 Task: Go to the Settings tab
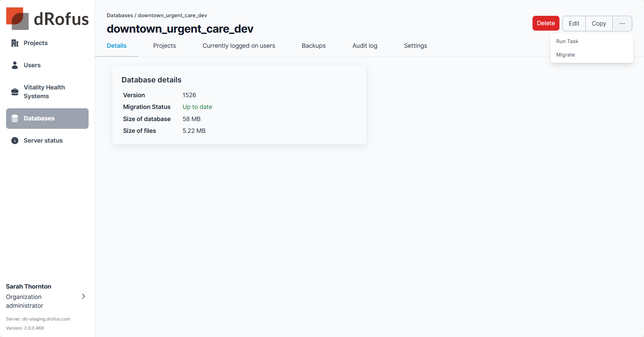[415, 46]
